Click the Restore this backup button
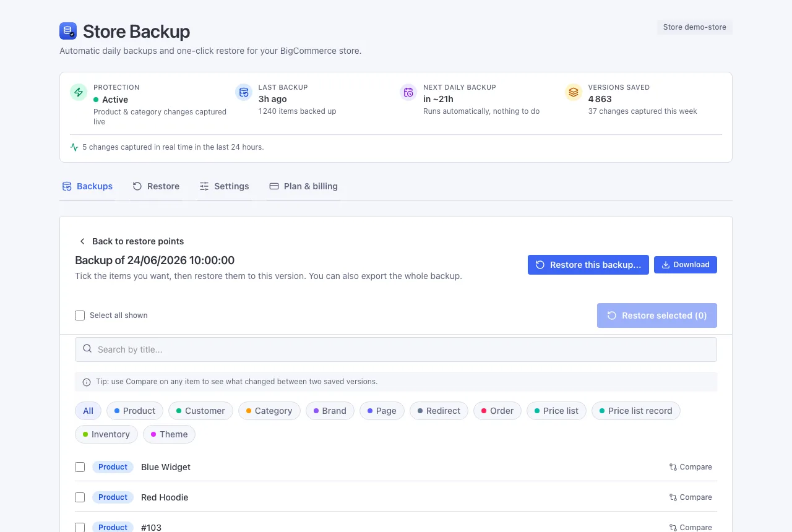Screen dimensions: 792x532 588,265
